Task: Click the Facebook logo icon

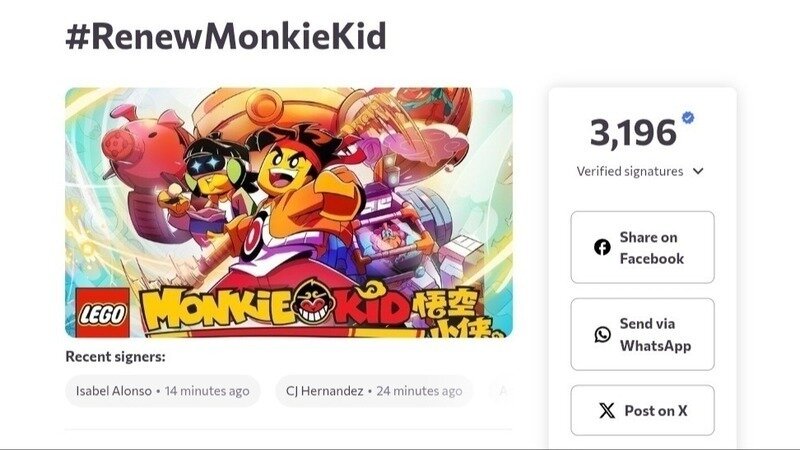Action: 602,247
